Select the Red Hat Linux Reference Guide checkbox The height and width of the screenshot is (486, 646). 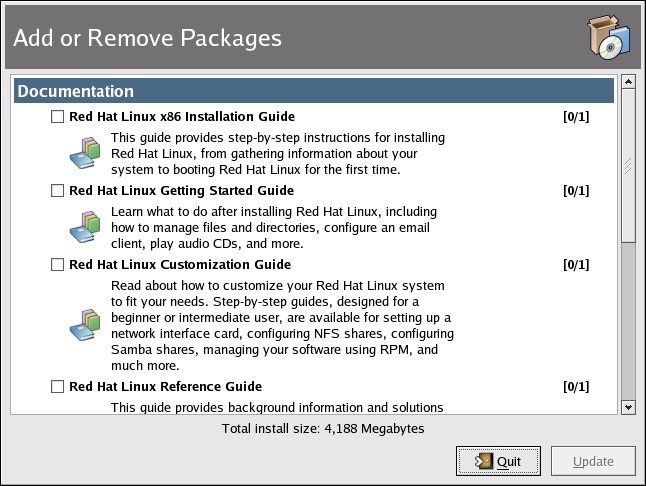[57, 386]
